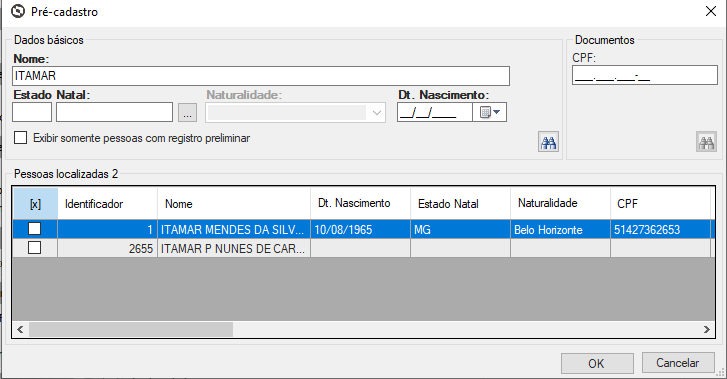
Task: Click the horizontal scrollbar thumb of results grid
Action: (x=131, y=329)
